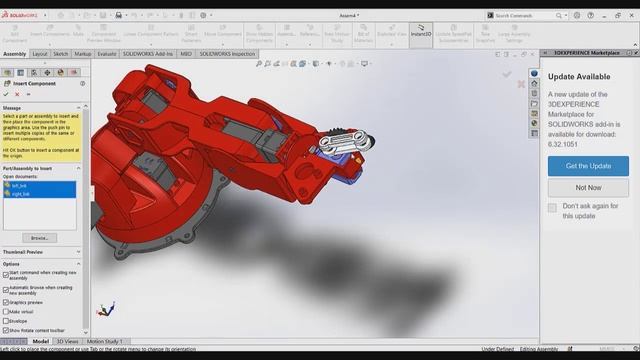Open Appearances sphere icon in task pane

(534, 123)
